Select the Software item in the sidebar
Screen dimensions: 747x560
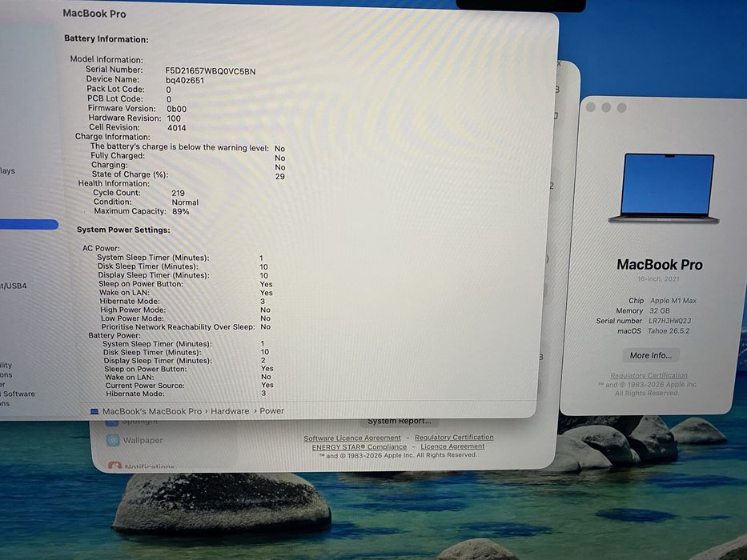click(x=18, y=394)
